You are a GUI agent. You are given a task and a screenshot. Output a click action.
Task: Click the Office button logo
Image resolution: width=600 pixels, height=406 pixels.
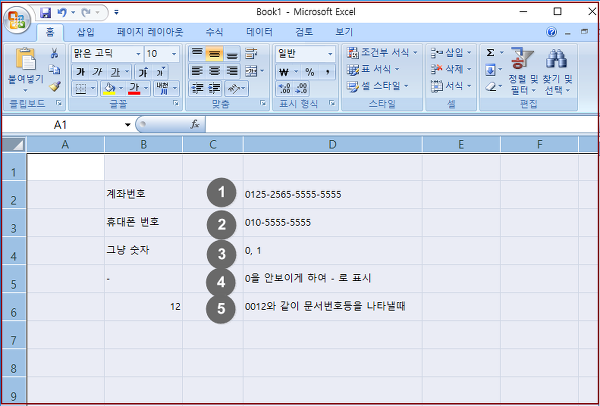17,20
